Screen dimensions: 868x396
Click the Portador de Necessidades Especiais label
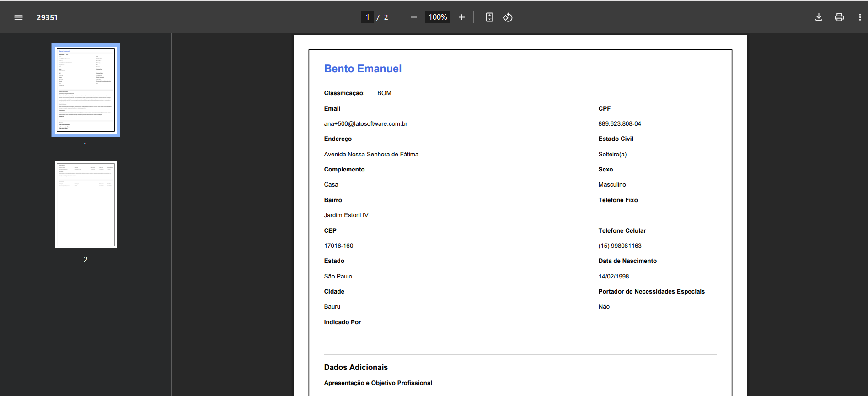click(651, 291)
